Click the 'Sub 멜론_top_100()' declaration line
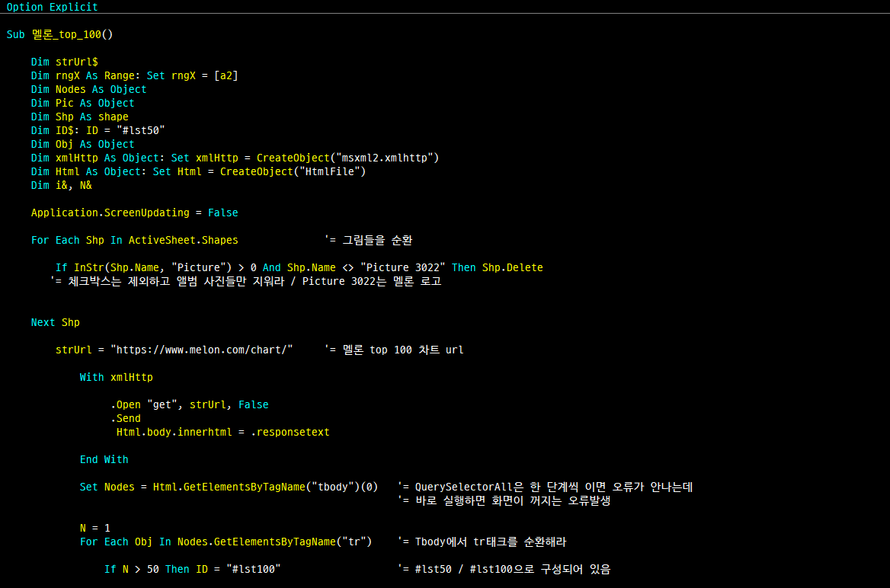 tap(59, 34)
